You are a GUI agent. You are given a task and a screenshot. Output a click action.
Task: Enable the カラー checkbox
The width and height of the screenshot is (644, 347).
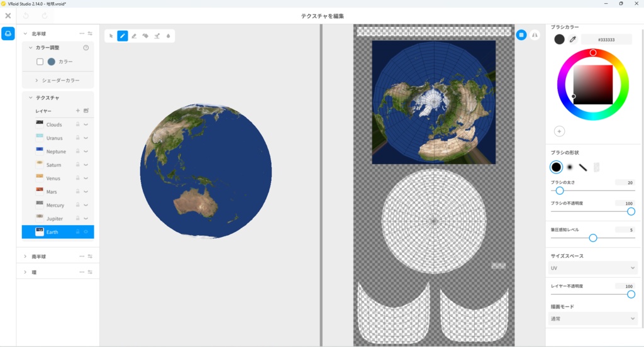tap(40, 62)
